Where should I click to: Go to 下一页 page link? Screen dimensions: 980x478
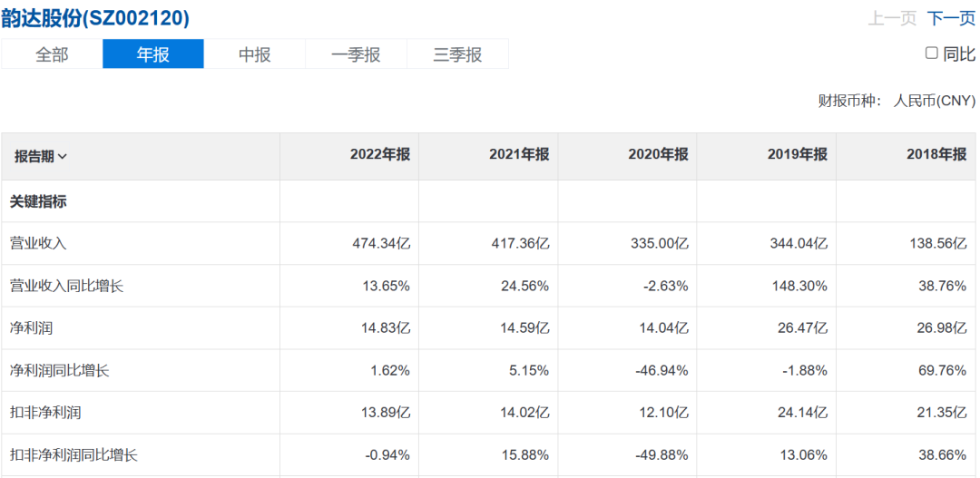[951, 18]
